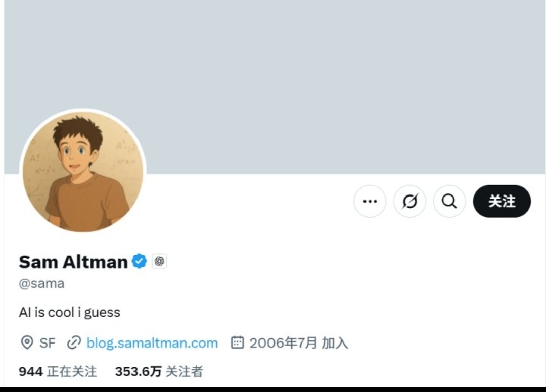Image resolution: width=546 pixels, height=392 pixels.
Task: Click the Sam Altman display name
Action: pyautogui.click(x=73, y=262)
